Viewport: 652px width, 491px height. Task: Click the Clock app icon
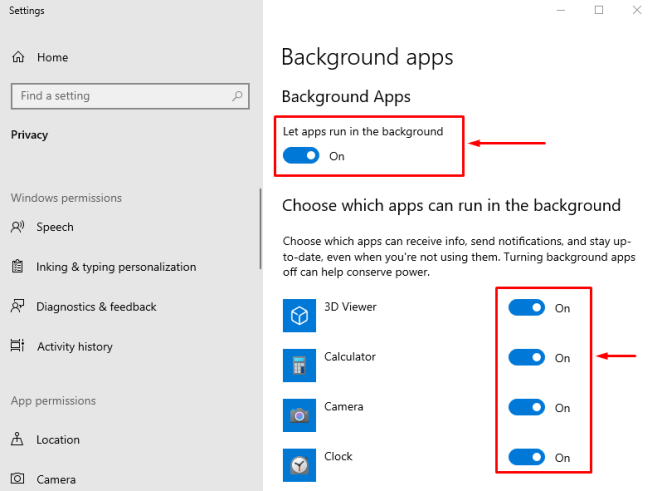(299, 465)
